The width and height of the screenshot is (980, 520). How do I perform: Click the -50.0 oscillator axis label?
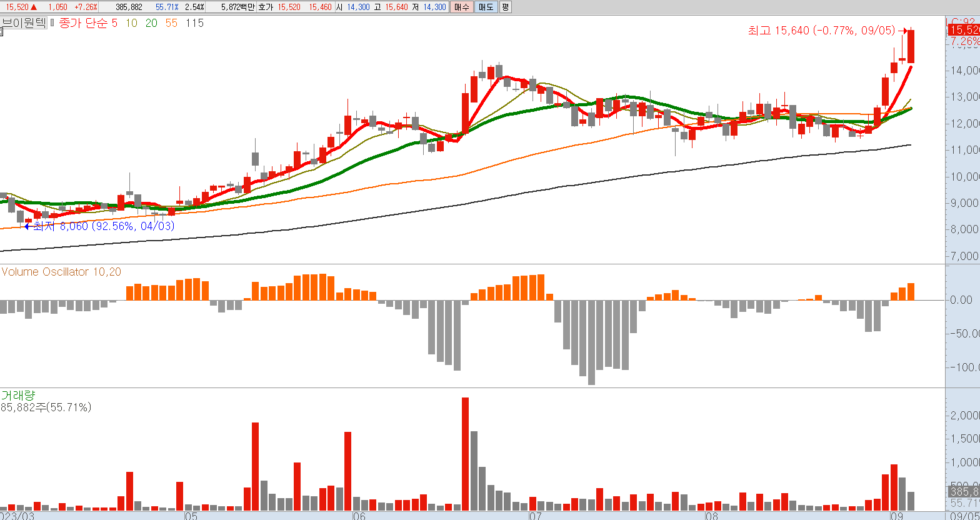[965, 334]
